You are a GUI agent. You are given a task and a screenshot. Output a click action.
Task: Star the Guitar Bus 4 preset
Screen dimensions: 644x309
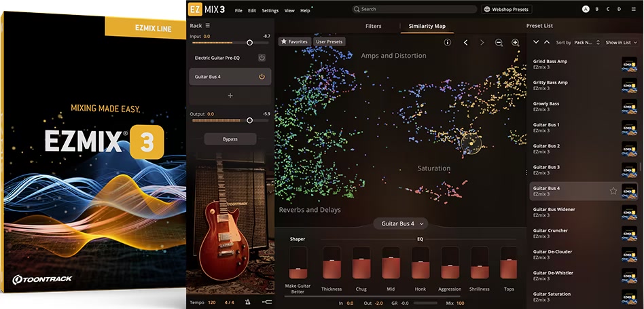613,191
